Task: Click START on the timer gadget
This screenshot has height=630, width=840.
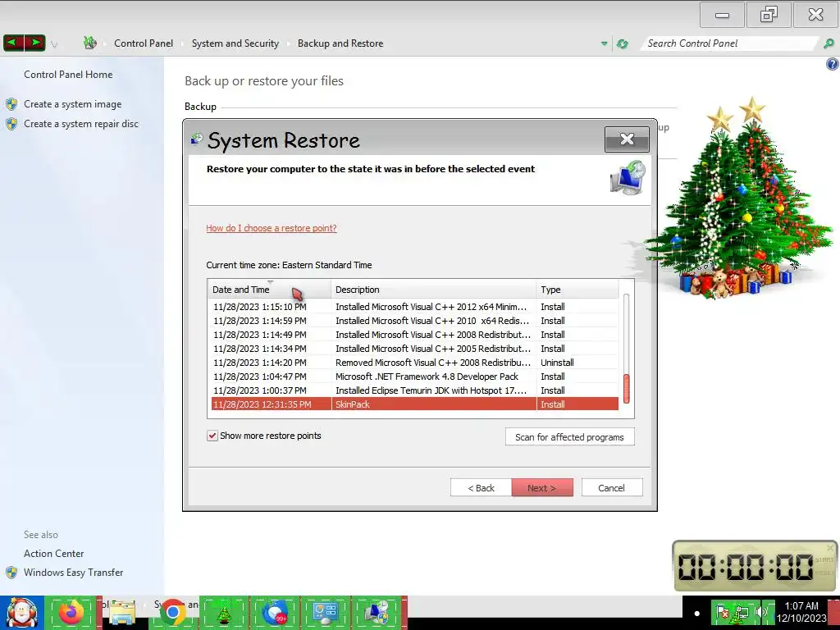Action: [x=824, y=559]
